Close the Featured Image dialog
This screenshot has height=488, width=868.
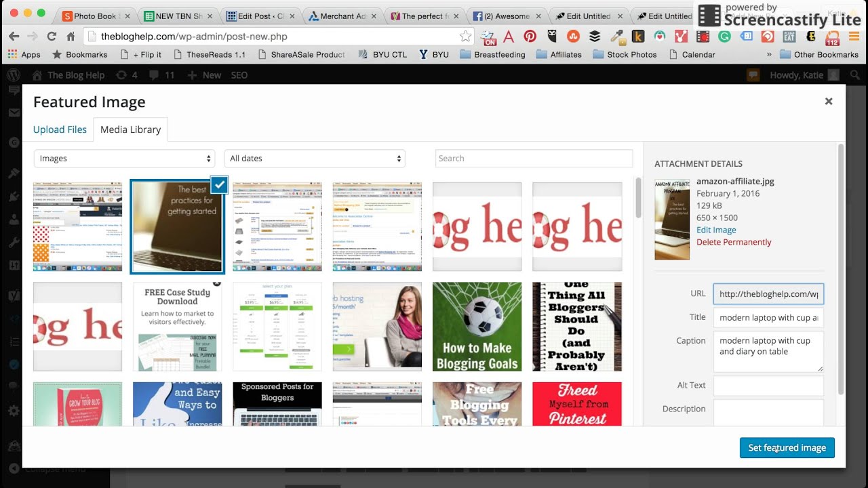click(828, 101)
